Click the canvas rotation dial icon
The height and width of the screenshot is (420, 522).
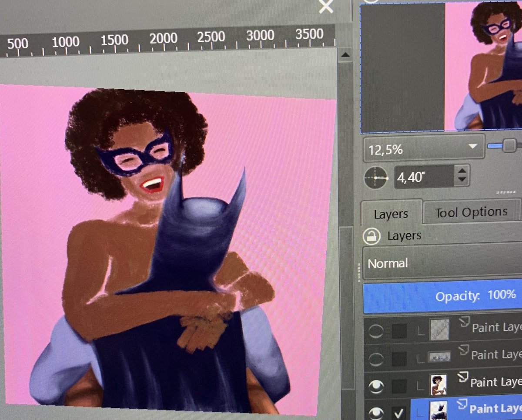coord(376,178)
